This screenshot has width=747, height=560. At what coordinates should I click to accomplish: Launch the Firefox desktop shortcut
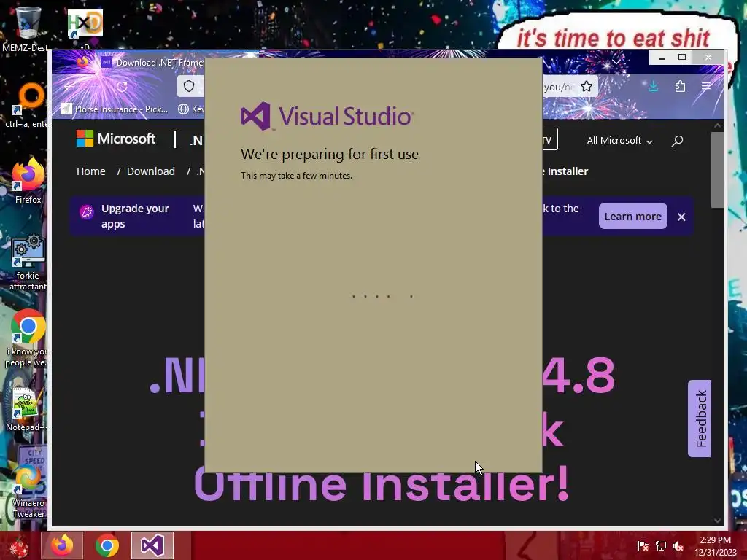point(28,181)
